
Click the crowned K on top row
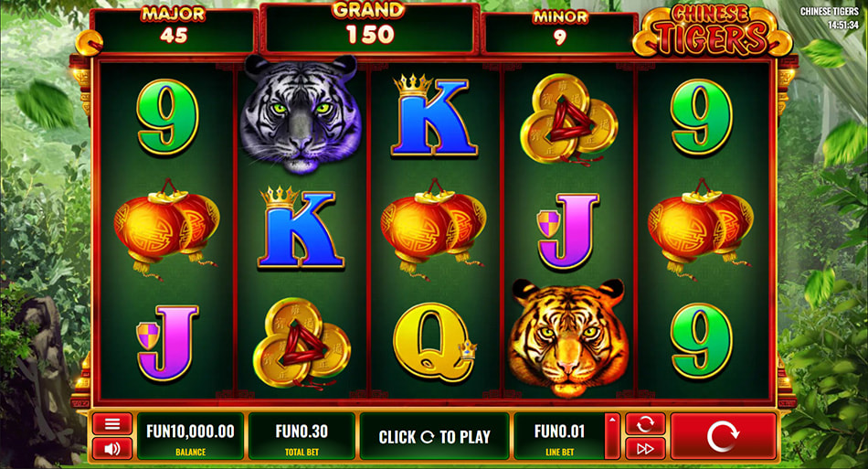point(433,116)
